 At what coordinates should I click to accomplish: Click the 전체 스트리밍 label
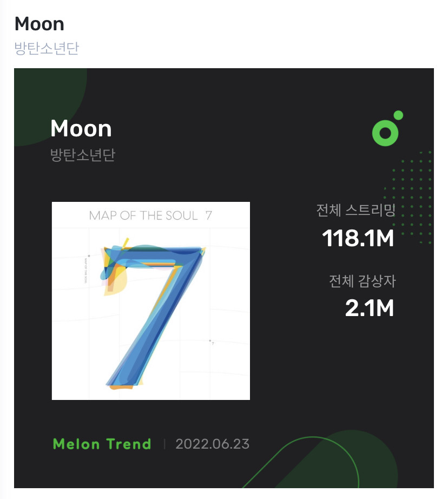tap(355, 211)
